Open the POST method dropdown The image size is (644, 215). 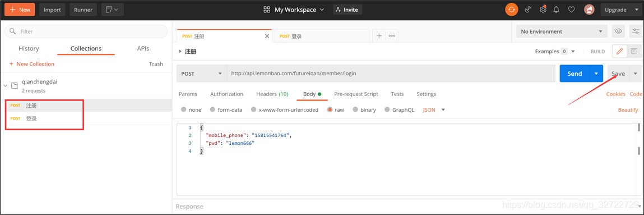click(x=201, y=74)
